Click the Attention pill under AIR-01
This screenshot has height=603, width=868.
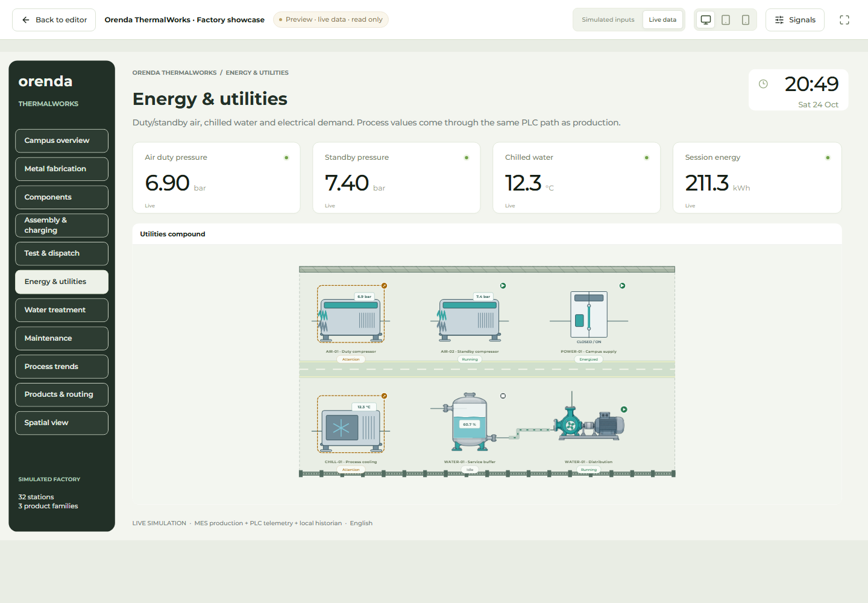[x=351, y=359]
